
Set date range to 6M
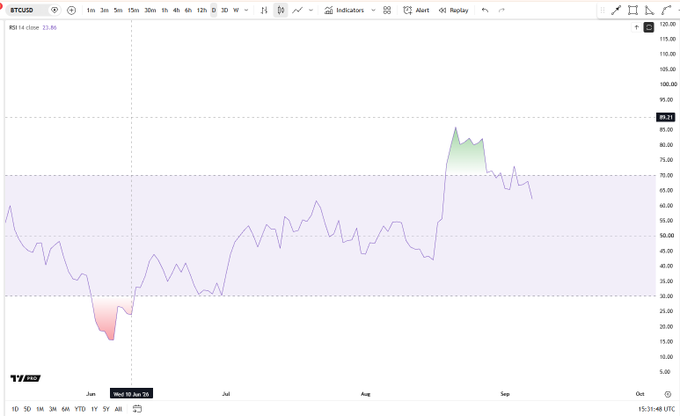pyautogui.click(x=66, y=409)
